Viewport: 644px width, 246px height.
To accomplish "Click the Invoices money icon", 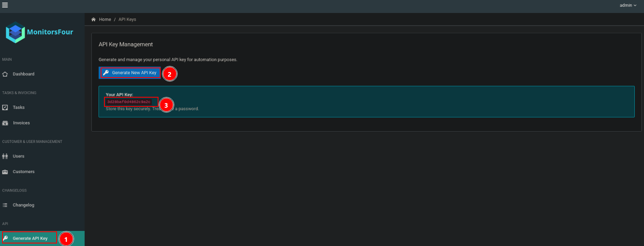I will click(x=5, y=123).
